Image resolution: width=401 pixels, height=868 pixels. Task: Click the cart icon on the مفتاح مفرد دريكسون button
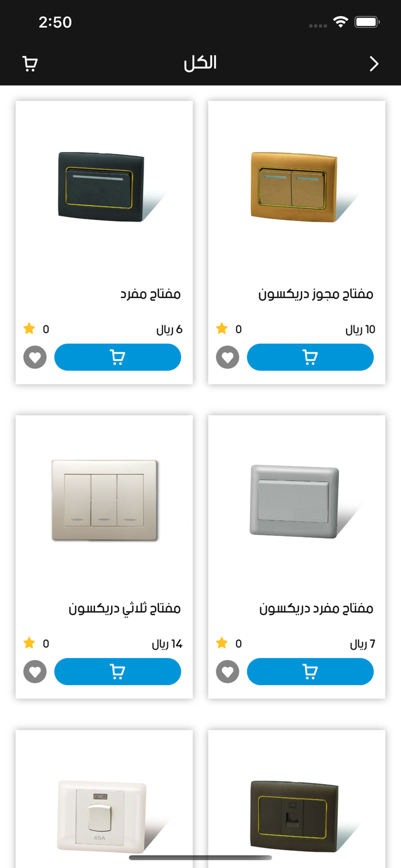(x=310, y=672)
